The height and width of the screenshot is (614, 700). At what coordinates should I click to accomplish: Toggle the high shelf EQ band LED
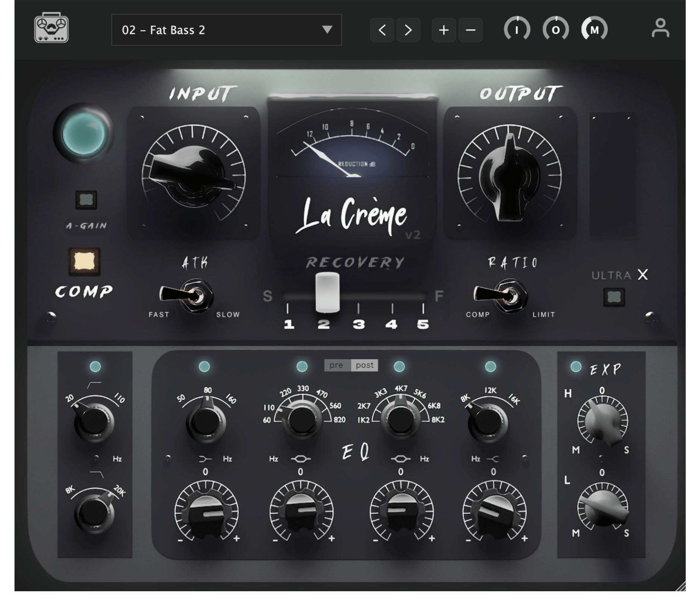click(491, 366)
